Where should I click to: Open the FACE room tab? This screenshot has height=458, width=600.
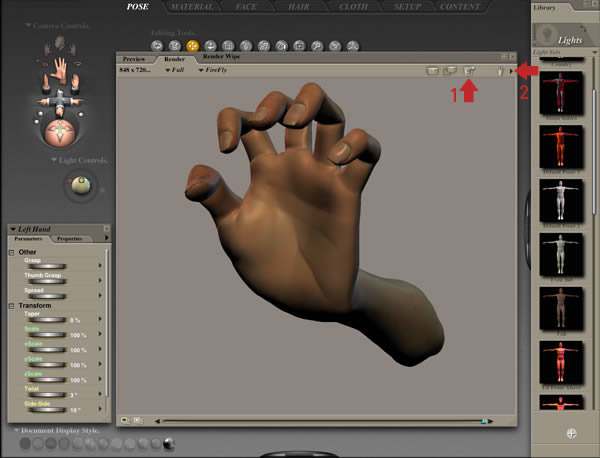[x=246, y=7]
